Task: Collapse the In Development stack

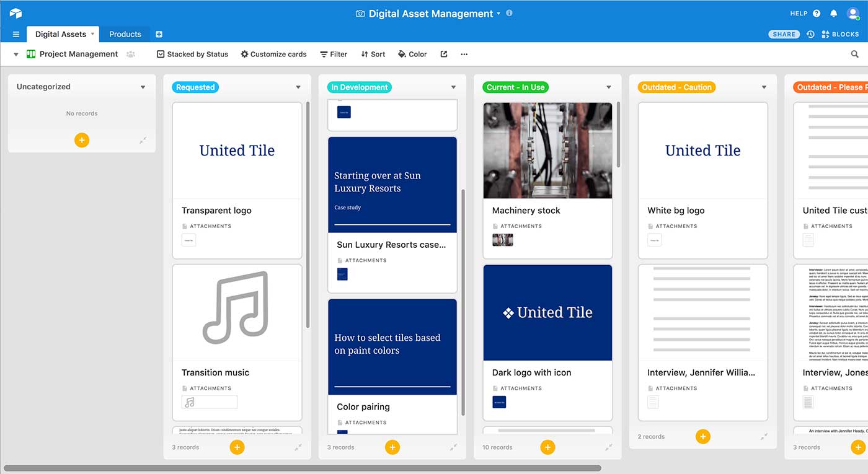Action: point(453,447)
